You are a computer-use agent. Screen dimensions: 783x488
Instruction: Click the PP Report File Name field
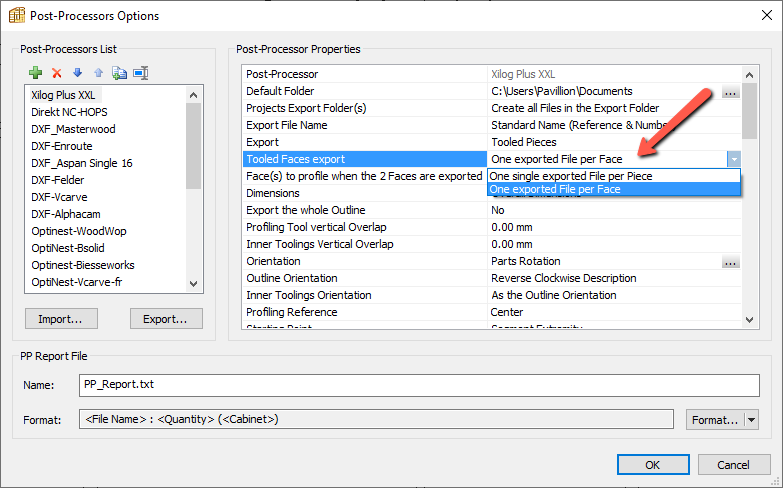(419, 385)
